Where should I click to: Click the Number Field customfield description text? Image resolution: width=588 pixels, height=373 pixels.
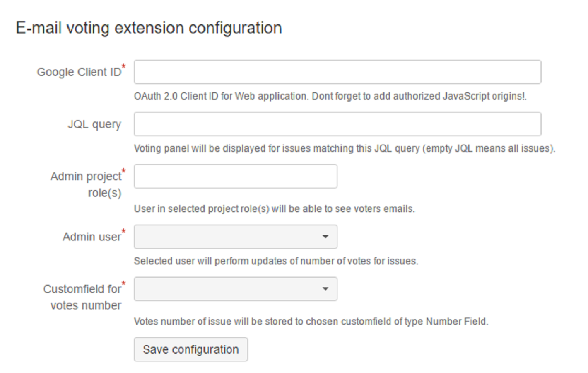pos(311,322)
